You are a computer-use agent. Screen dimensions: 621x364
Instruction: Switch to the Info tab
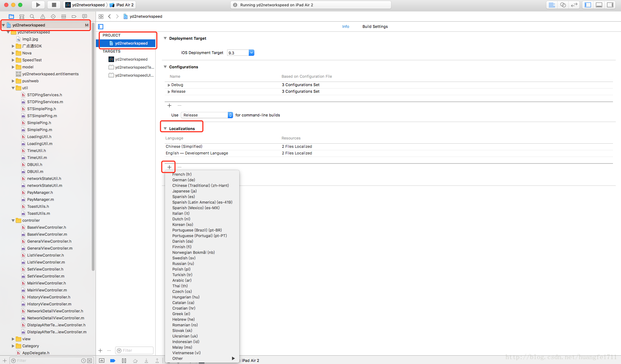click(x=345, y=26)
